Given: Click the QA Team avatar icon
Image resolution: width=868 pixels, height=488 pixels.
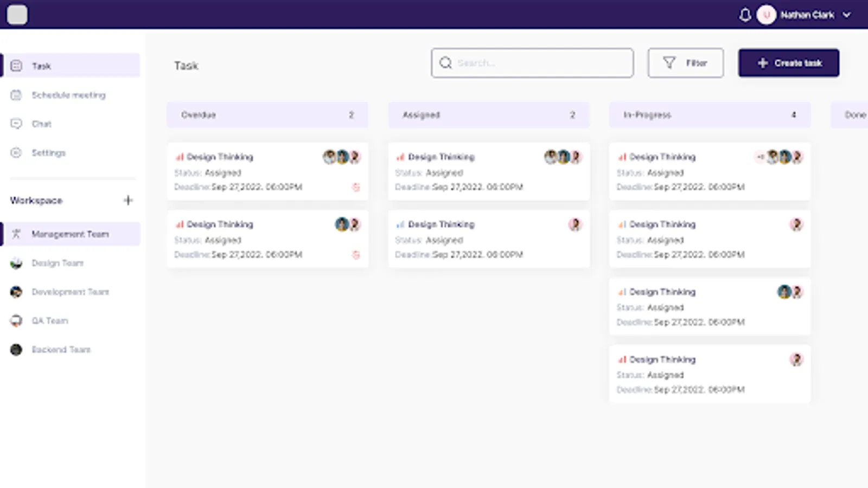Looking at the screenshot, I should point(16,320).
